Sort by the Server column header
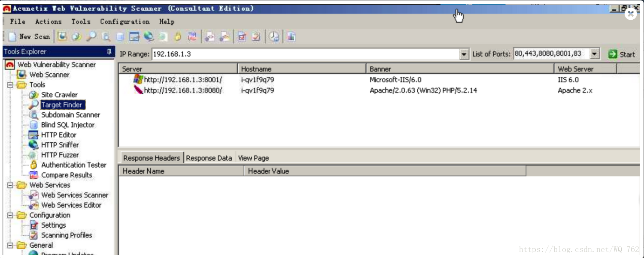 click(x=178, y=69)
